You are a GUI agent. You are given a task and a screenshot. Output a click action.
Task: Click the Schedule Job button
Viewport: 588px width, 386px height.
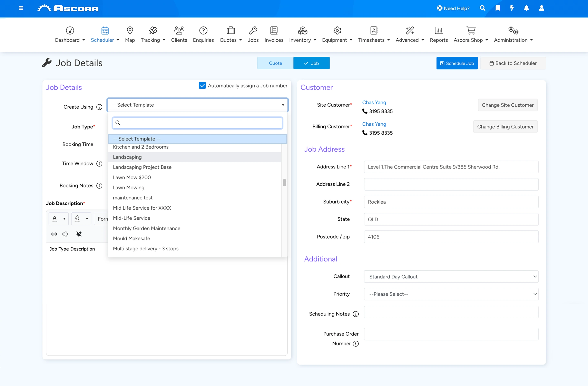tap(457, 63)
